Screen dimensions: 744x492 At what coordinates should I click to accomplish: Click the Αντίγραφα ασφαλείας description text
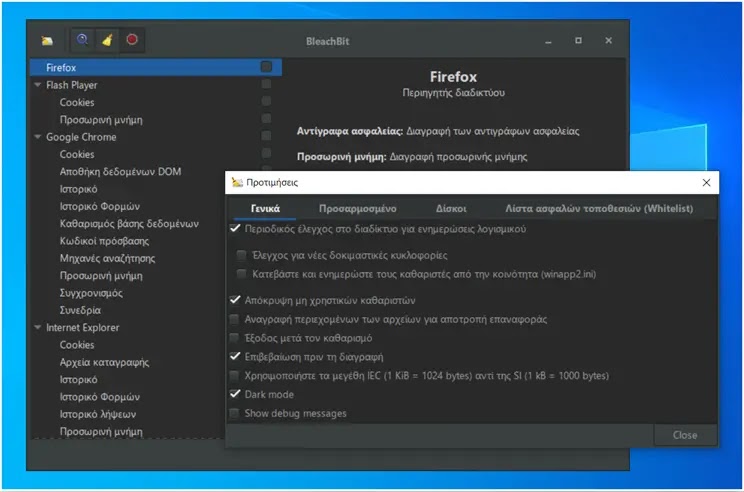coord(438,131)
